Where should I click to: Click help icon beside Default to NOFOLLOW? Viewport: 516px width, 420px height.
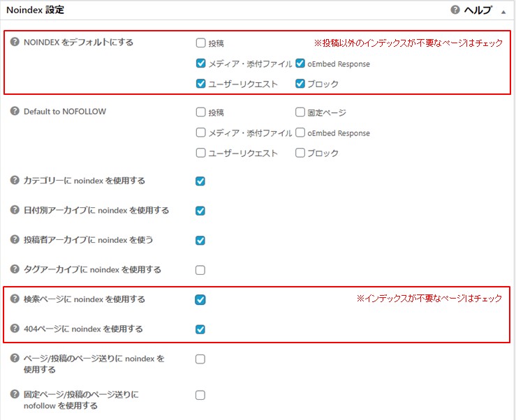[15, 111]
